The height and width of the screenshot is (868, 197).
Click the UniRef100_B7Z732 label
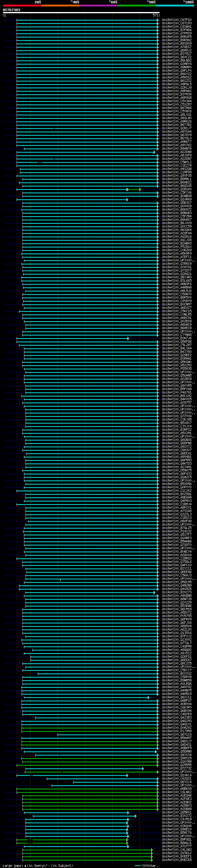[x=177, y=768]
